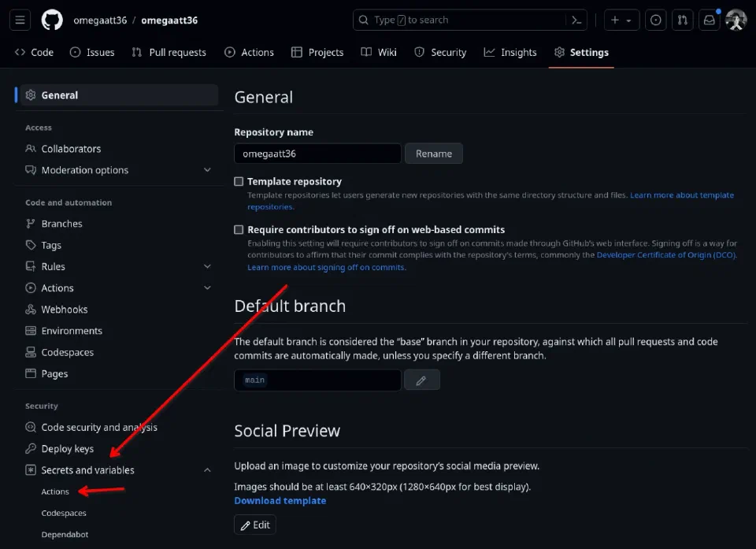Open omegaatt36 owner link in breadcrumb

(100, 20)
